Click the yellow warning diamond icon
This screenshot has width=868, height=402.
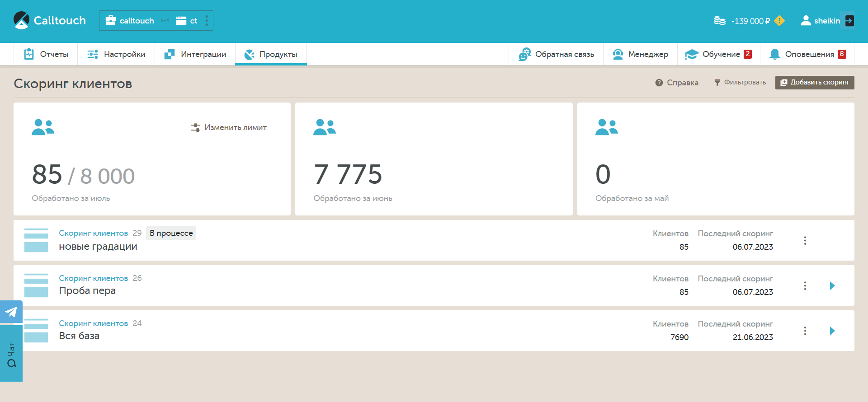click(x=779, y=21)
